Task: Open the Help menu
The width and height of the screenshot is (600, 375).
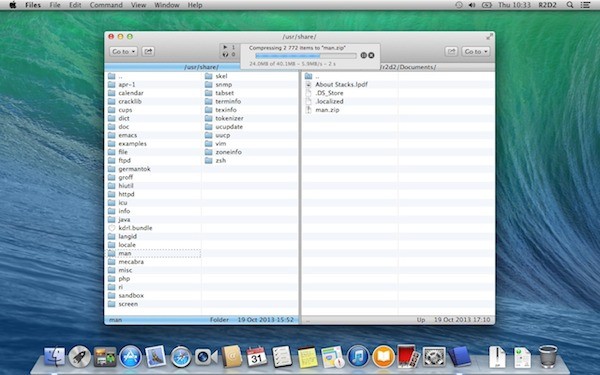Action: 195,5
